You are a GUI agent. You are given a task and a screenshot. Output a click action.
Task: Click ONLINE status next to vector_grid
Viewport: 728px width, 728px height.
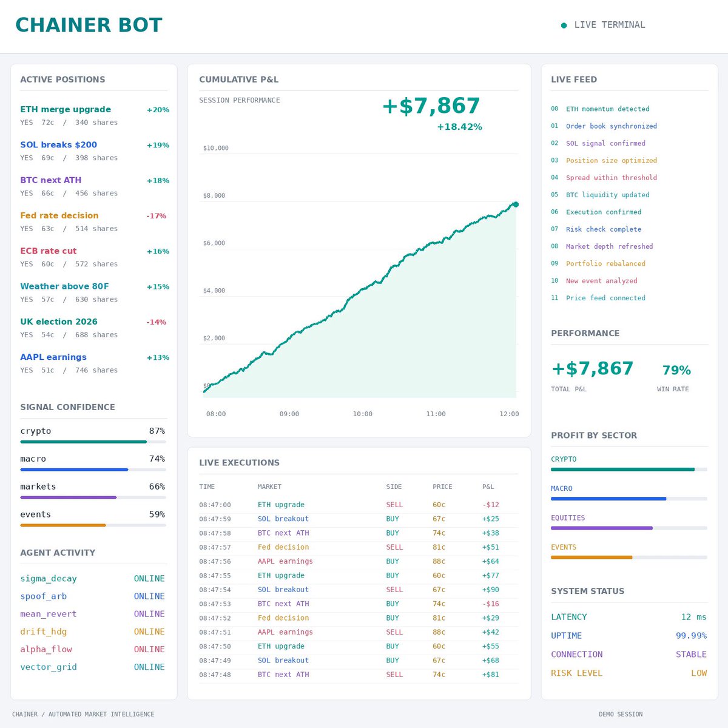(149, 667)
